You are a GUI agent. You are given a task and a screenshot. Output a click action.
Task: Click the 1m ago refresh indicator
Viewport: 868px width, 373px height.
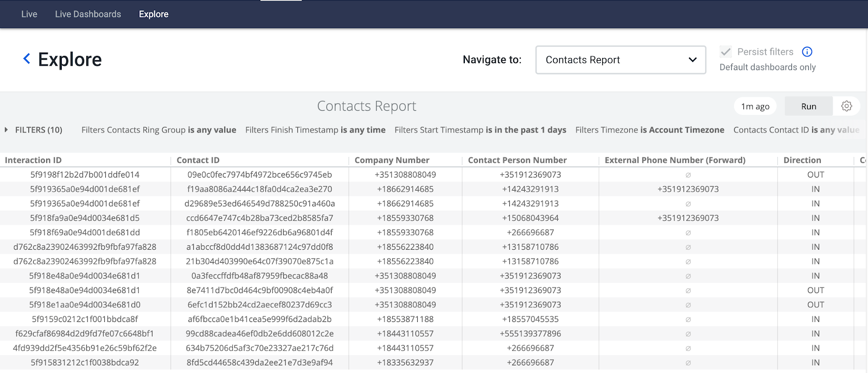pos(755,106)
